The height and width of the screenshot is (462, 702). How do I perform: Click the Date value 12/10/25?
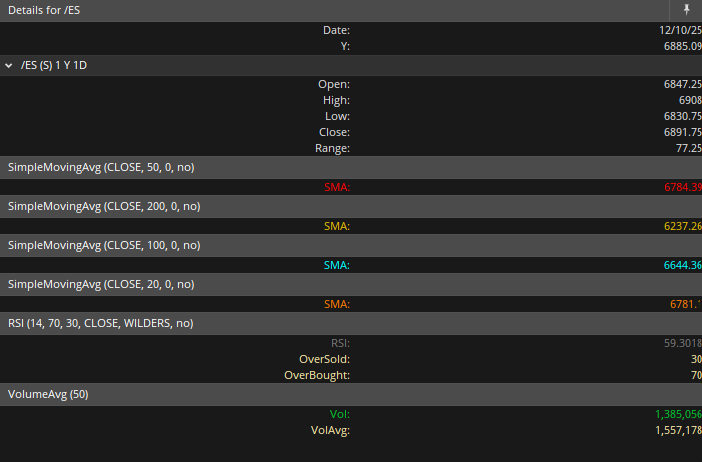(x=680, y=31)
